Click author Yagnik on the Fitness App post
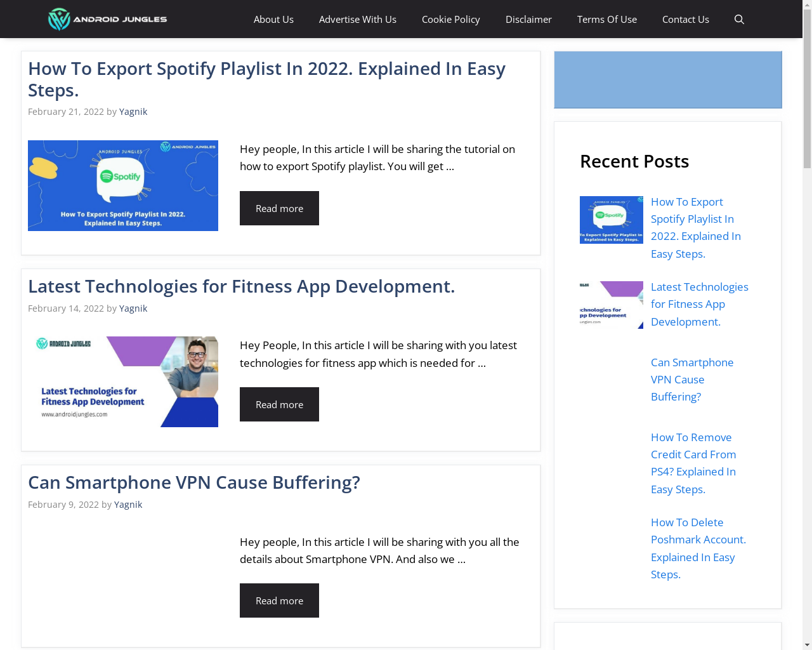 133,308
